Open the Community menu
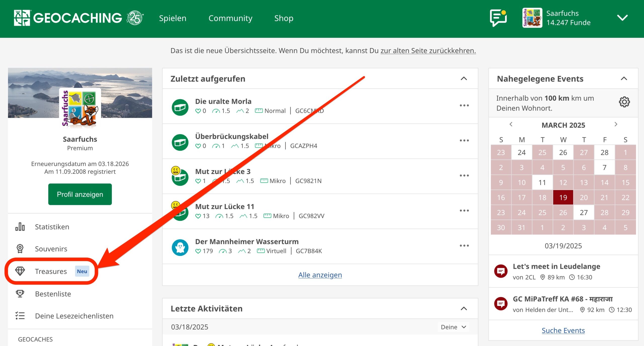Viewport: 644px width, 346px height. click(230, 18)
